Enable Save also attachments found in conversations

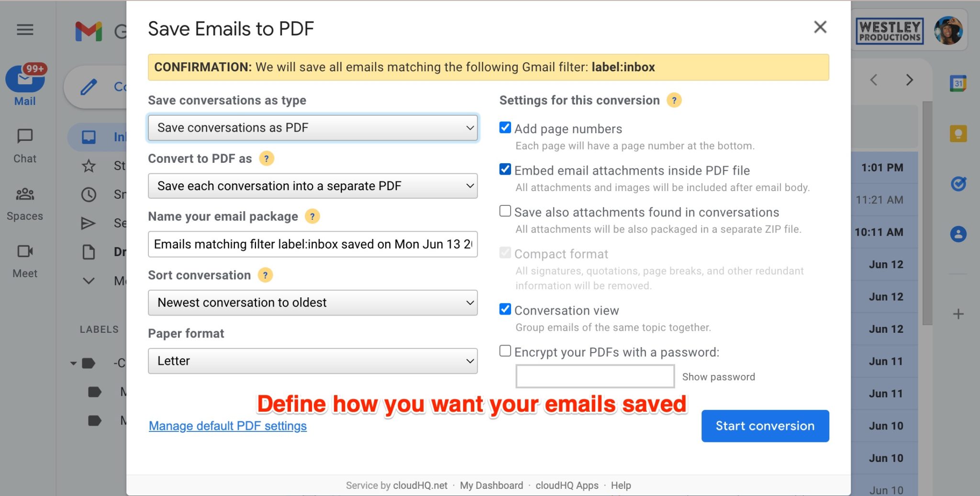[x=505, y=211]
